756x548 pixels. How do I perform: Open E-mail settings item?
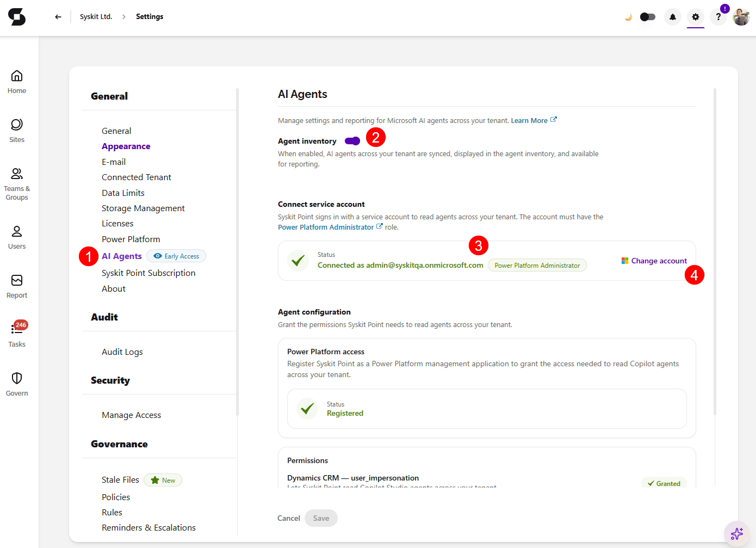114,162
